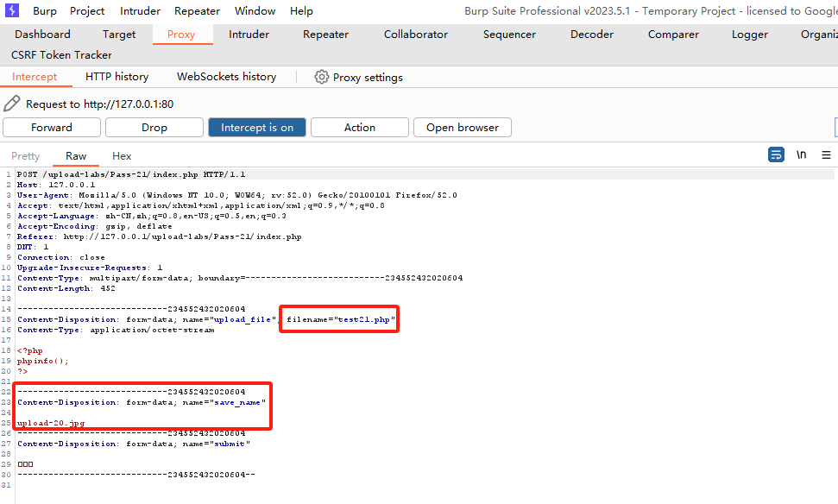838x504 pixels.
Task: Open the Action dropdown button
Action: (360, 127)
